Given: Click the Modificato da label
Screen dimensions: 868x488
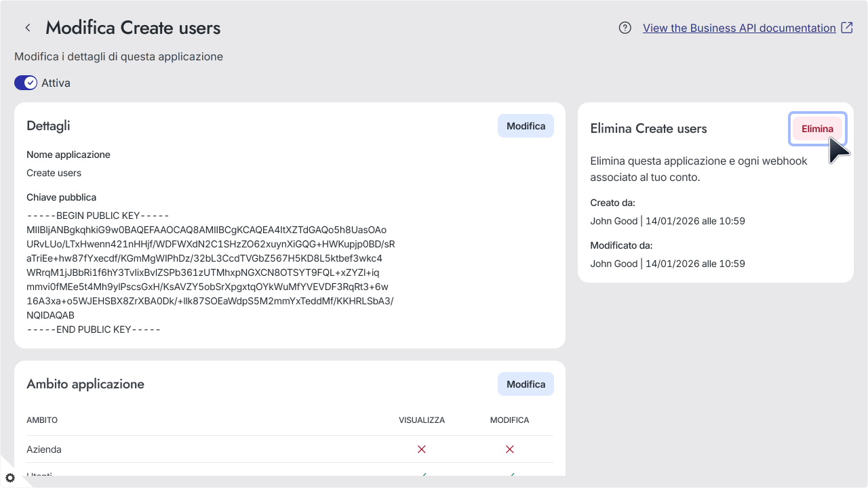Looking at the screenshot, I should [x=621, y=245].
